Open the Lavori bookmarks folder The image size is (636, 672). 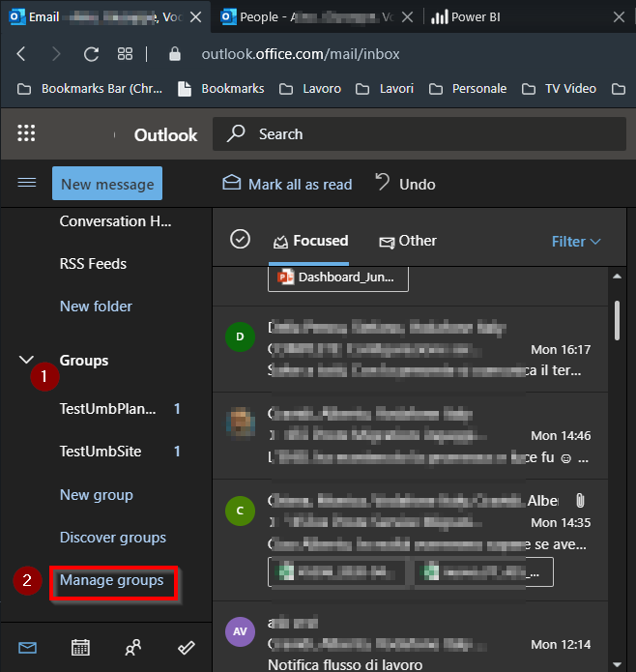pos(385,89)
